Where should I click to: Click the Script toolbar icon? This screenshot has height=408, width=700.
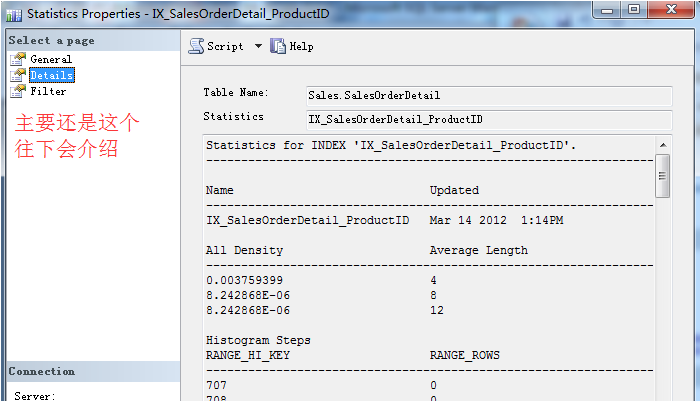pyautogui.click(x=196, y=46)
